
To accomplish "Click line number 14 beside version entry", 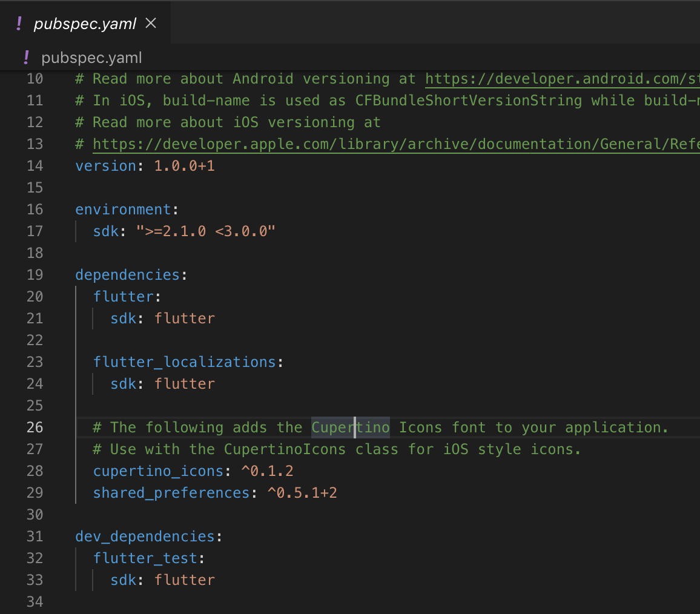I will (x=35, y=165).
